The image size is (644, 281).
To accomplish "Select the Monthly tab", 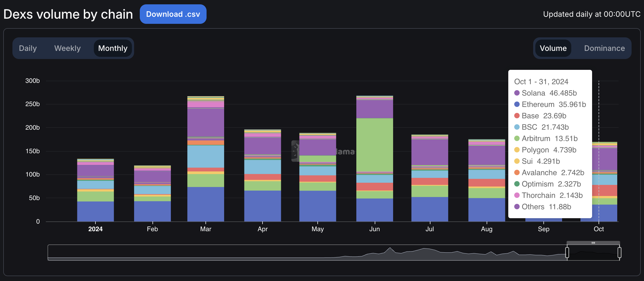I will tap(113, 48).
